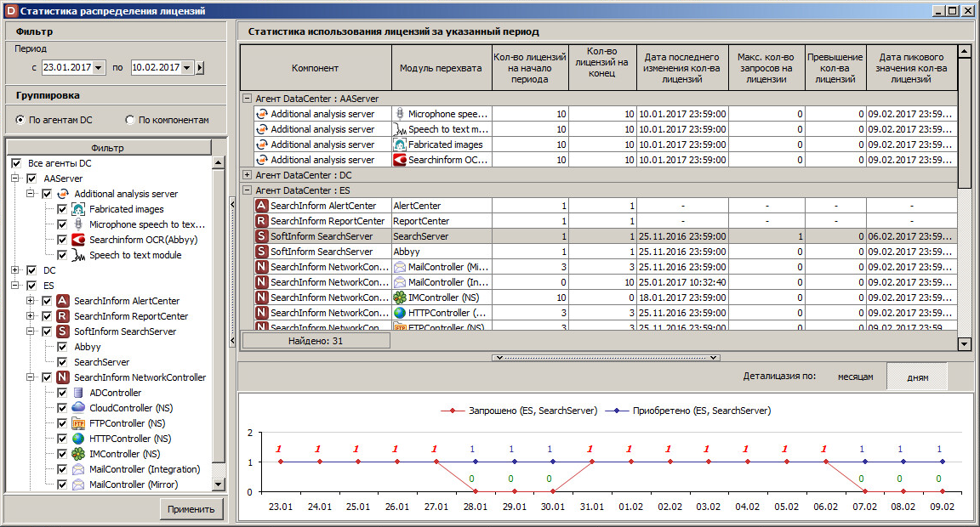Click the Fabricated images icon in tree
Image resolution: width=980 pixels, height=527 pixels.
point(78,209)
